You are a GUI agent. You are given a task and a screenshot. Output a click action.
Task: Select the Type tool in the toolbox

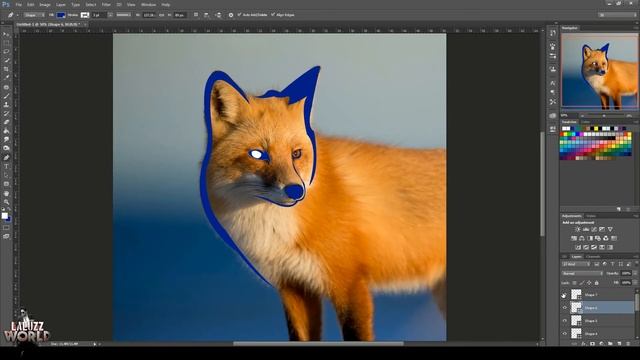click(6, 167)
